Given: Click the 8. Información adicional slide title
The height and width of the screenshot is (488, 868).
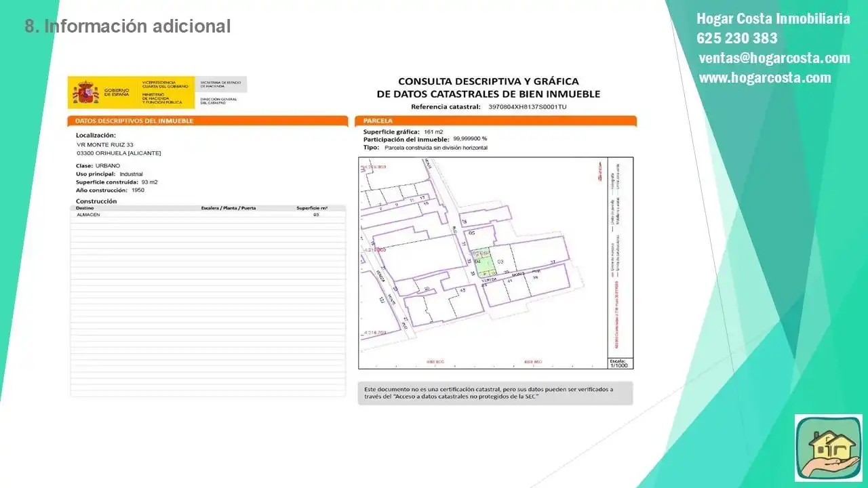Looking at the screenshot, I should click(128, 26).
